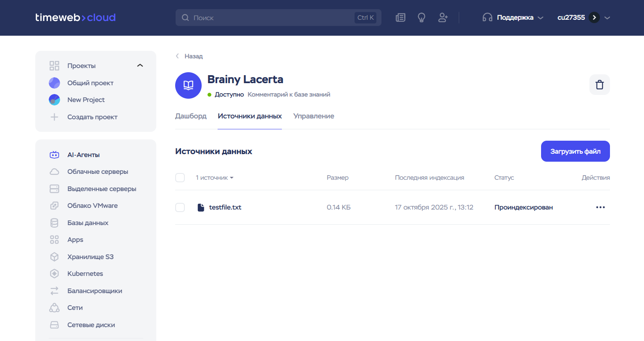Go to Хранилище S3 in sidebar
This screenshot has width=644, height=341.
(x=90, y=257)
